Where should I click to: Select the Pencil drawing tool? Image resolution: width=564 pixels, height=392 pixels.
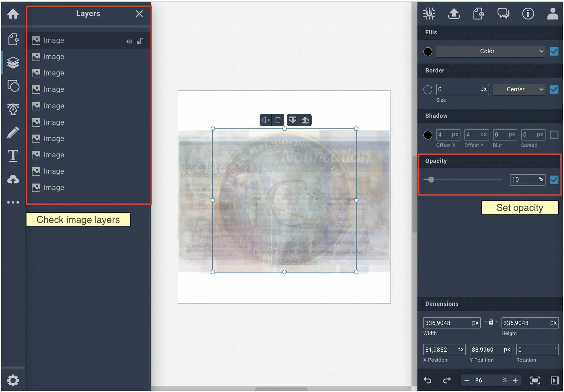click(x=13, y=133)
